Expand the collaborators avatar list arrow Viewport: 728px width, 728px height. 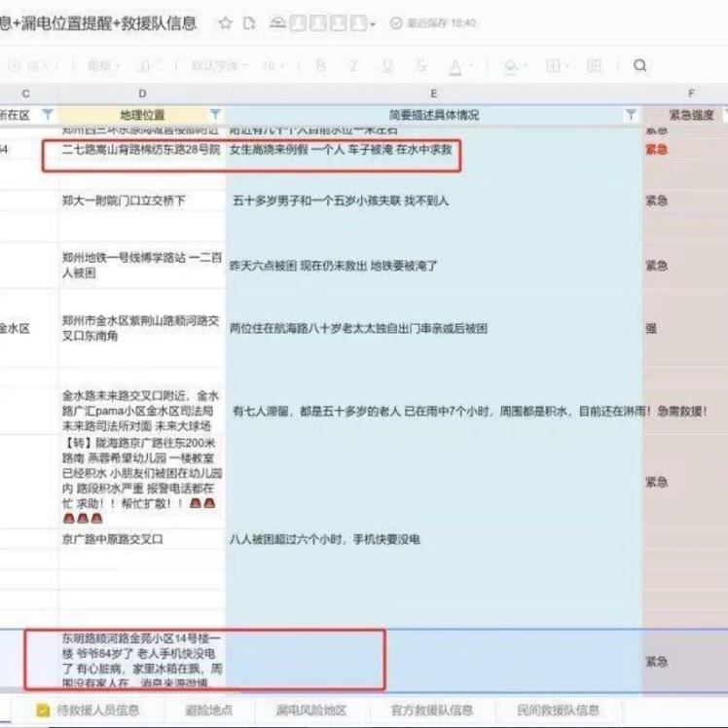tap(373, 23)
